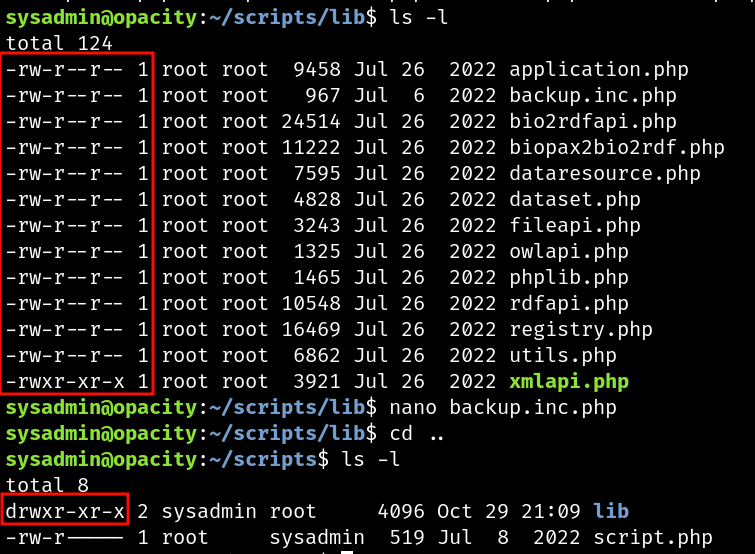
Task: Click the blue lib directory name
Action: point(611,511)
